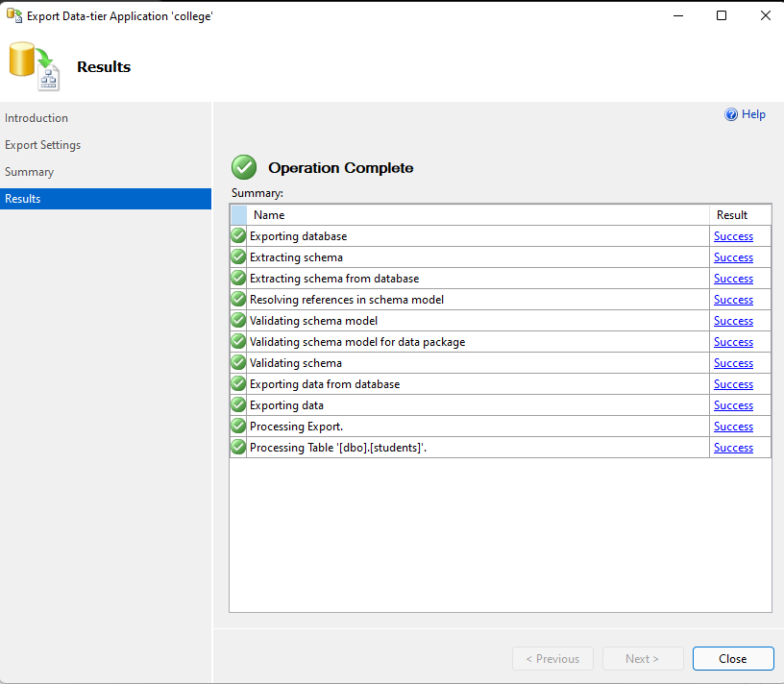Click status icon for Processing Table students row
Image resolution: width=784 pixels, height=684 pixels.
238,447
